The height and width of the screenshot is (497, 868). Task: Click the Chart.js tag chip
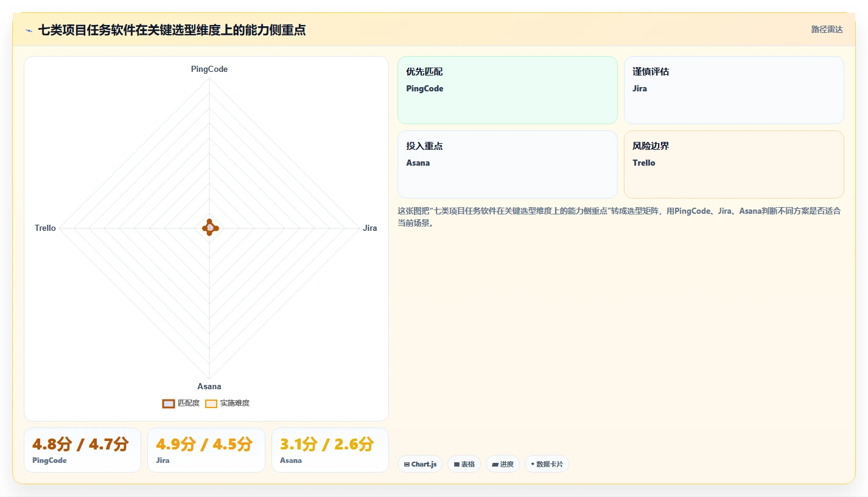point(420,464)
